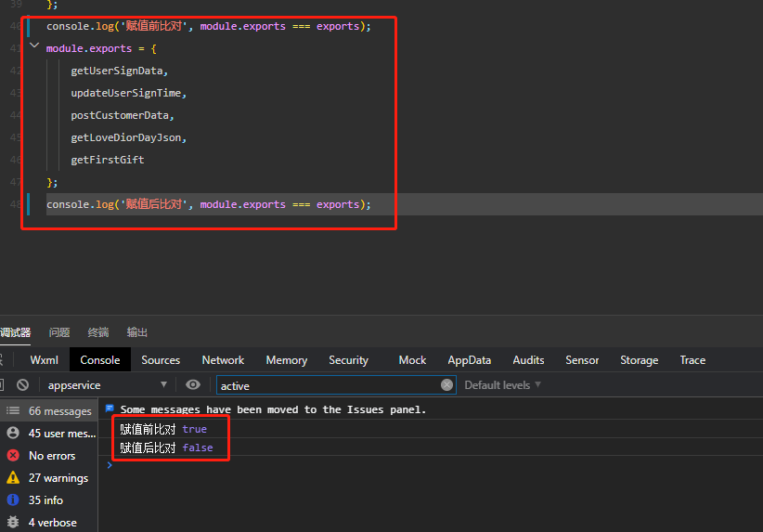Open the Security tab
The image size is (763, 532).
[x=348, y=360]
